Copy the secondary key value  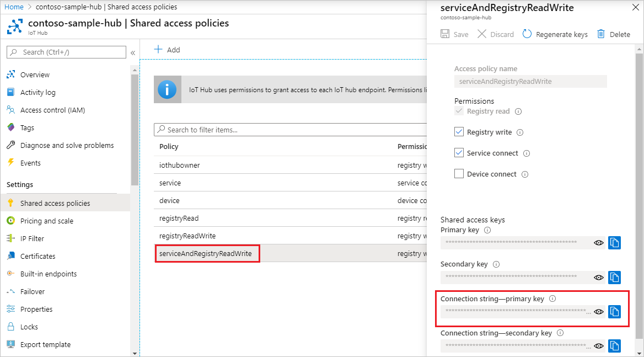click(614, 277)
